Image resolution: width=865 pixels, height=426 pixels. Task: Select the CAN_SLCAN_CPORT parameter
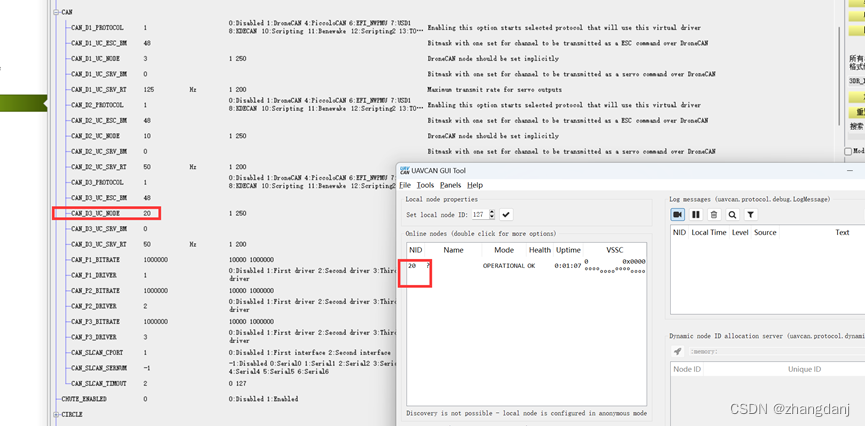(97, 352)
